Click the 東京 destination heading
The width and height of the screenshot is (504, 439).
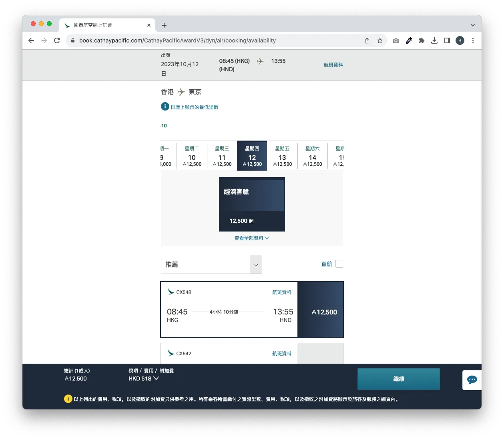(195, 92)
